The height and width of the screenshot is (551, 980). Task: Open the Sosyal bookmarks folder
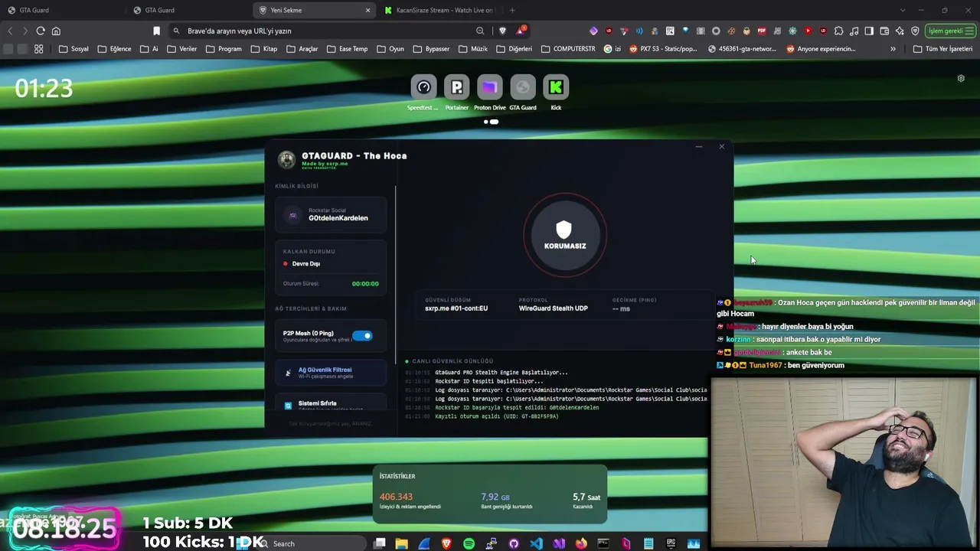pos(73,49)
